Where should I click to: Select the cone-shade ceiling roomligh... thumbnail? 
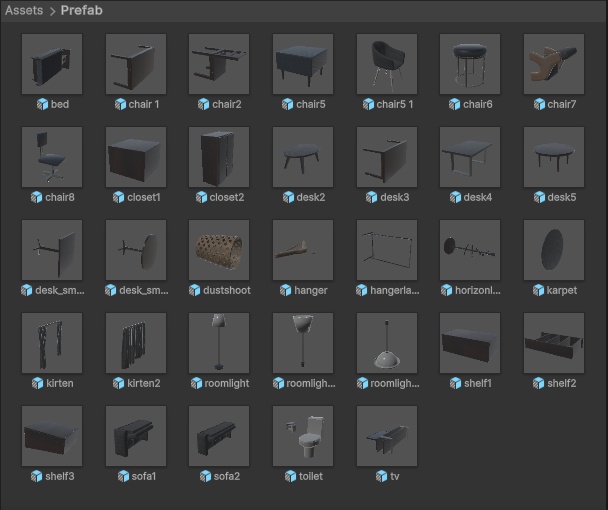coord(303,343)
